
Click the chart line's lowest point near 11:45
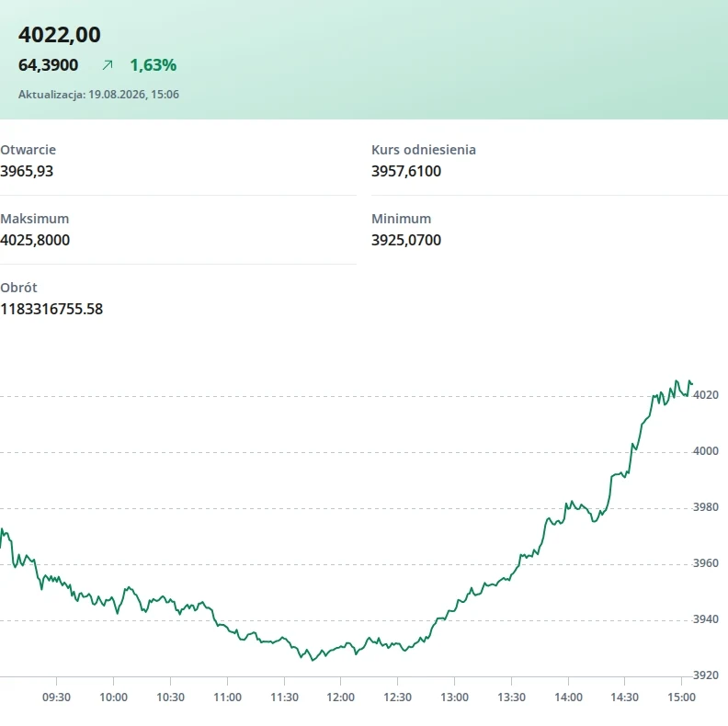(x=313, y=660)
